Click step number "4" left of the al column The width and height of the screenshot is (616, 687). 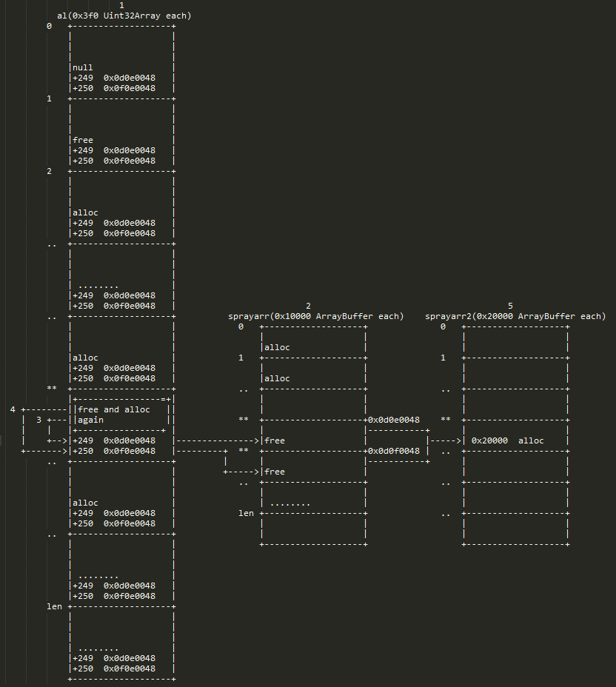13,409
